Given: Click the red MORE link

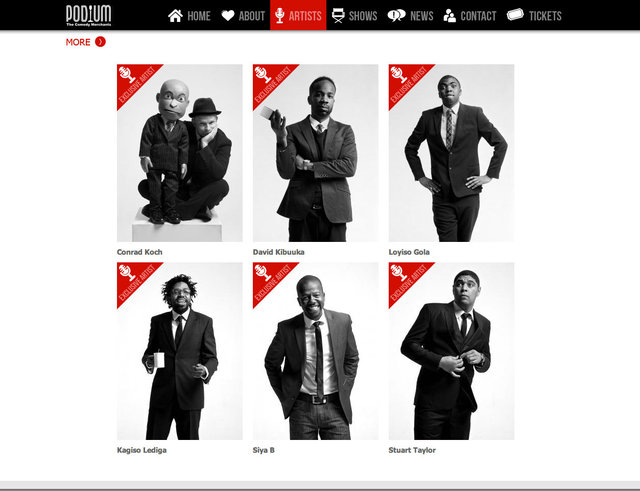Looking at the screenshot, I should 78,42.
